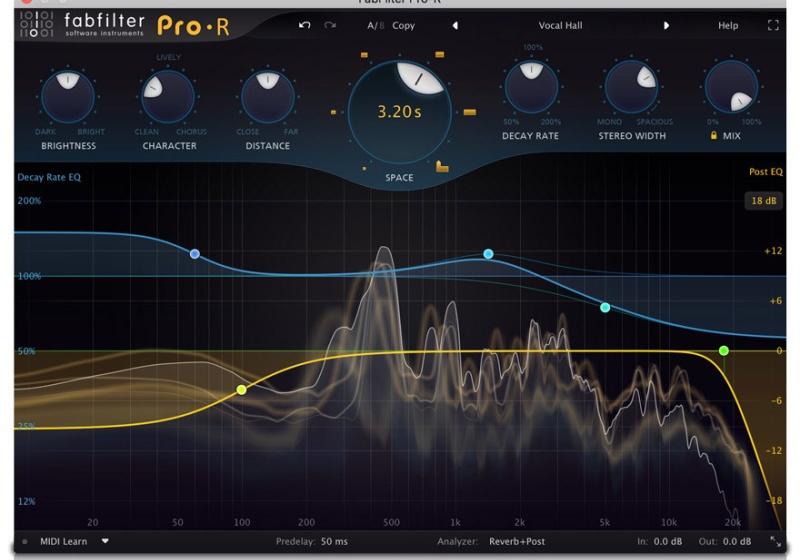Click the MIDI Learn indicator dot
800x560 pixels.
pyautogui.click(x=24, y=541)
